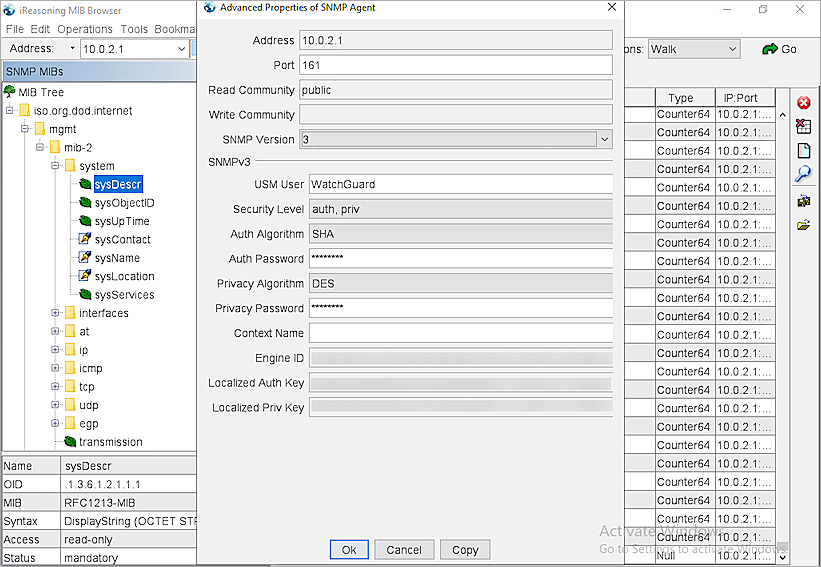Viewport: 821px width, 567px height.
Task: Click the dialog Address input field
Action: 456,40
